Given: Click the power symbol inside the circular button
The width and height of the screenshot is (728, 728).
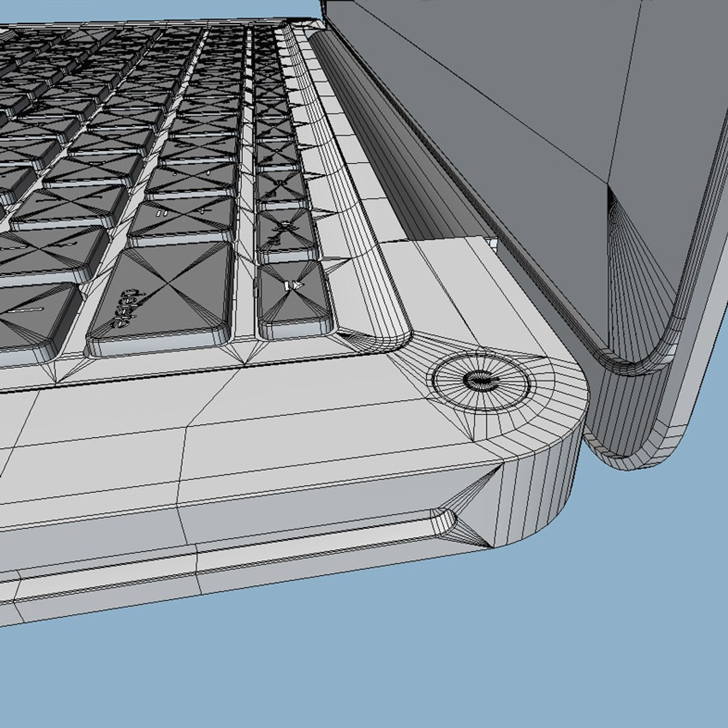Looking at the screenshot, I should (x=481, y=380).
